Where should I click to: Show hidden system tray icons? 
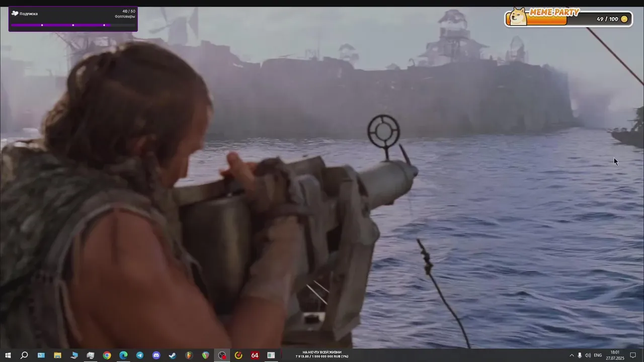click(x=572, y=355)
